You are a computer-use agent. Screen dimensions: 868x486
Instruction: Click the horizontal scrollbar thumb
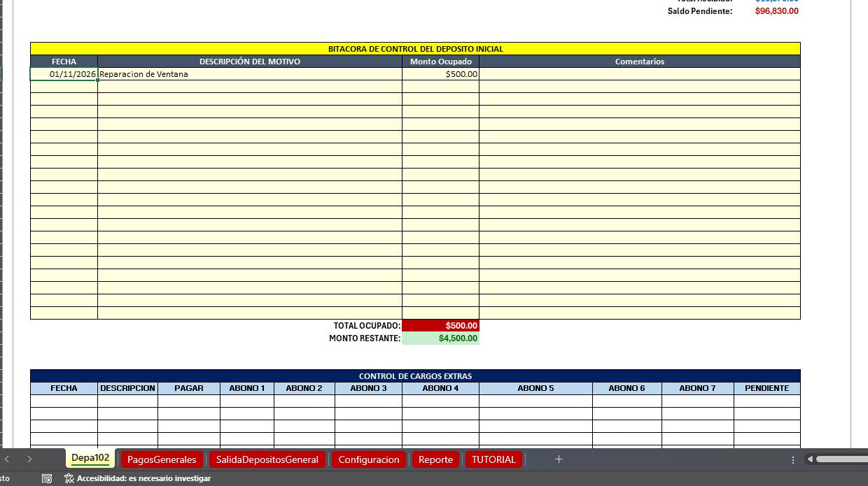coord(840,459)
